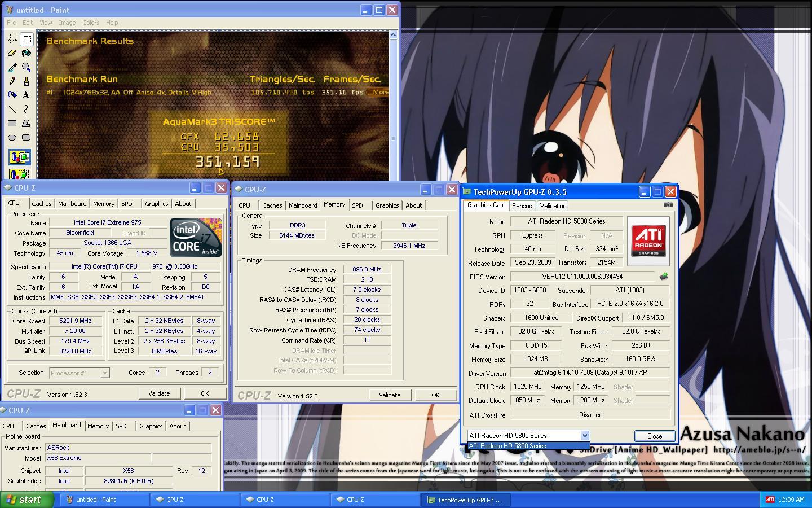Select the Free-Form Select tool in Paint

coord(12,39)
